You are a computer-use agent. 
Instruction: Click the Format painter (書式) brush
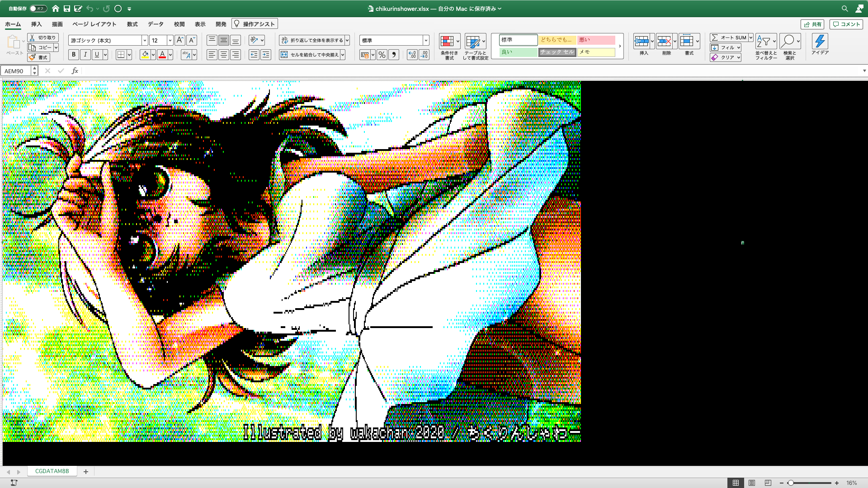39,57
